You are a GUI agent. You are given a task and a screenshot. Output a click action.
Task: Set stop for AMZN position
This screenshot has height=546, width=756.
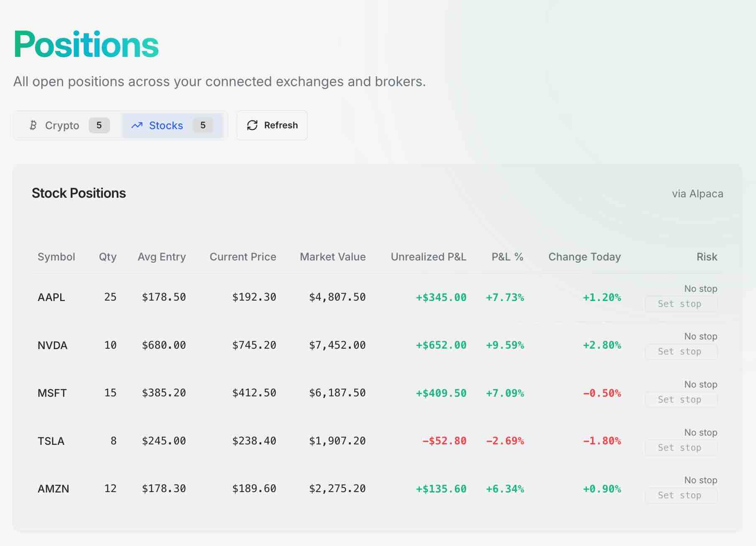pos(681,495)
